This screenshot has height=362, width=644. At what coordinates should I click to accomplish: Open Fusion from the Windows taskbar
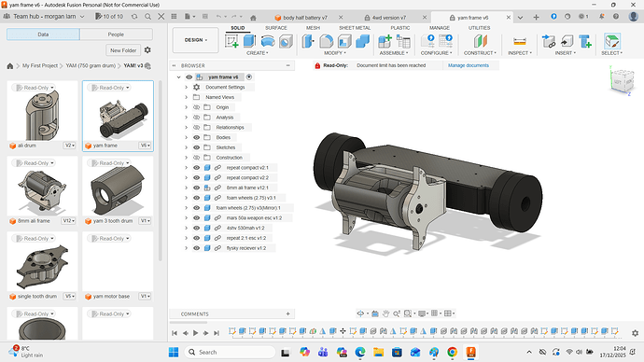coord(470,352)
